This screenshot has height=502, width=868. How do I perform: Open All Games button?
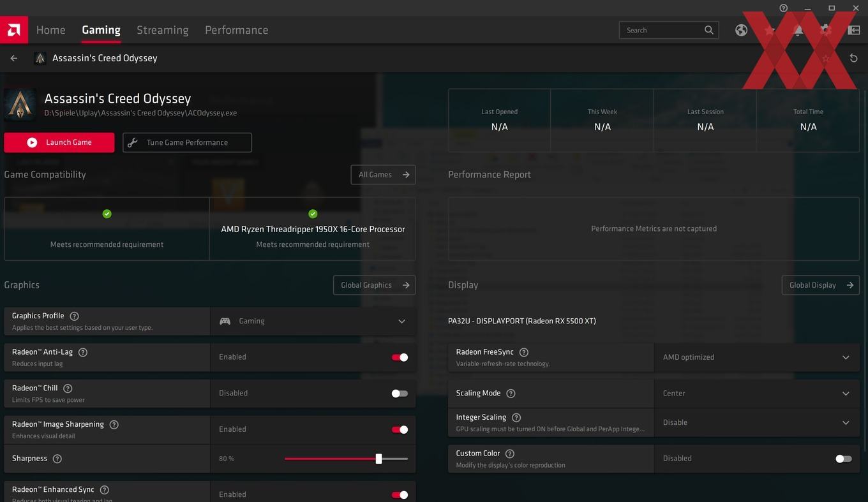coord(383,175)
